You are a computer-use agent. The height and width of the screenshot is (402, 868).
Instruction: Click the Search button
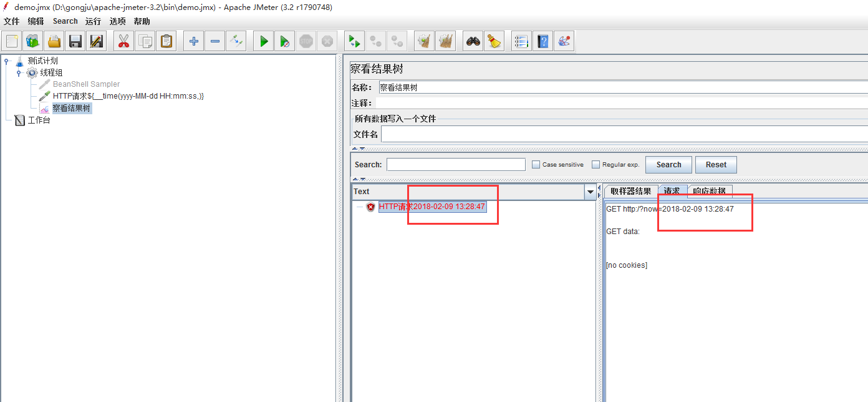coord(668,165)
